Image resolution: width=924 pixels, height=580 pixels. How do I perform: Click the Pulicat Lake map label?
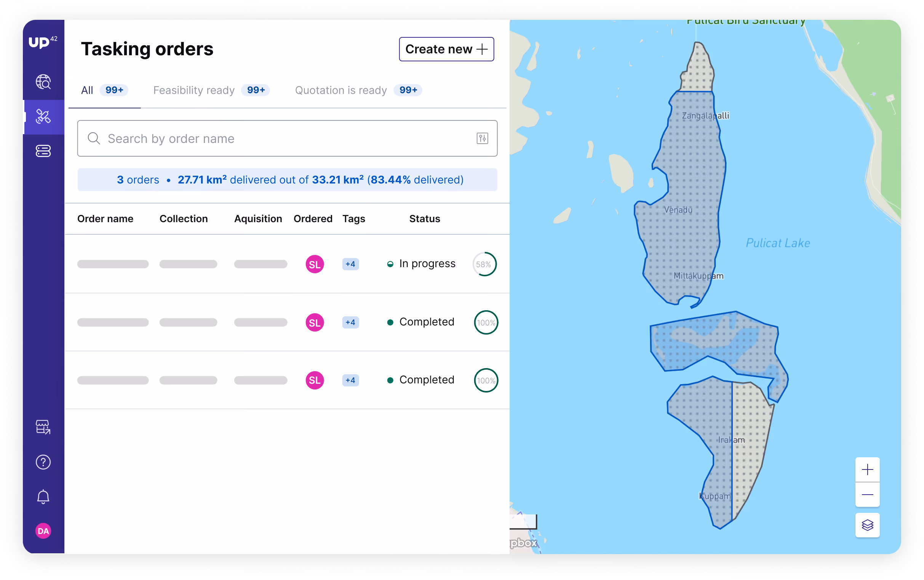click(x=777, y=243)
